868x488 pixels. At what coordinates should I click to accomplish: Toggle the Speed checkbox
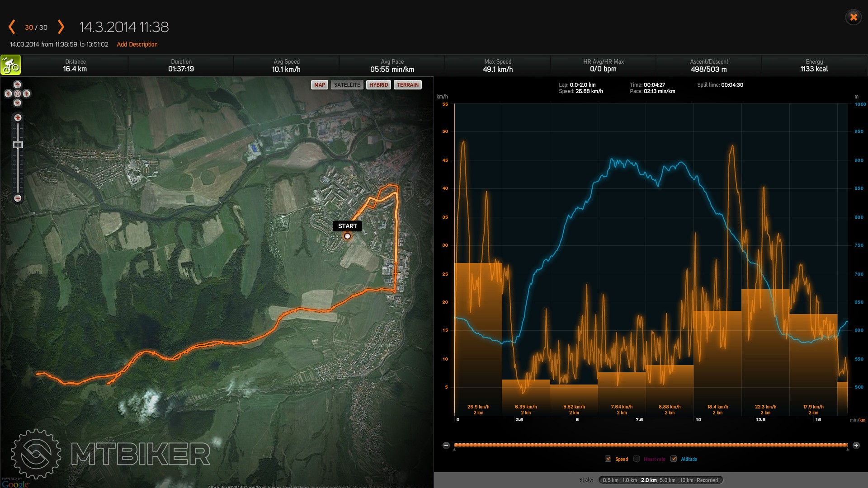coord(608,459)
